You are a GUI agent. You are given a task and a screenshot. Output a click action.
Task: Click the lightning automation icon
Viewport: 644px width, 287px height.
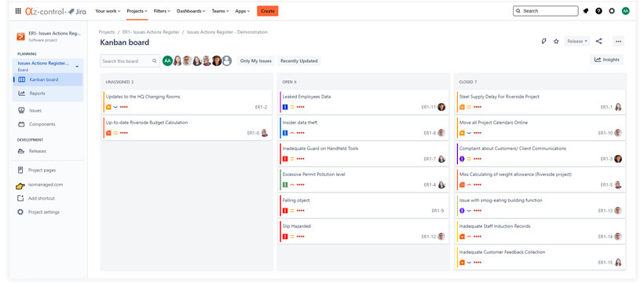click(x=543, y=41)
